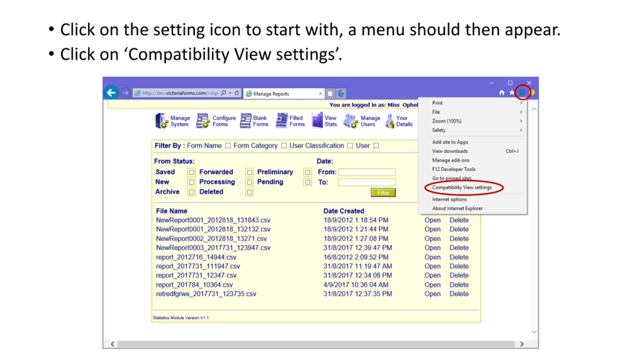Viewport: 644px width, 362px height.
Task: Choose Manage add-ons menu entry
Action: pyautogui.click(x=473, y=160)
